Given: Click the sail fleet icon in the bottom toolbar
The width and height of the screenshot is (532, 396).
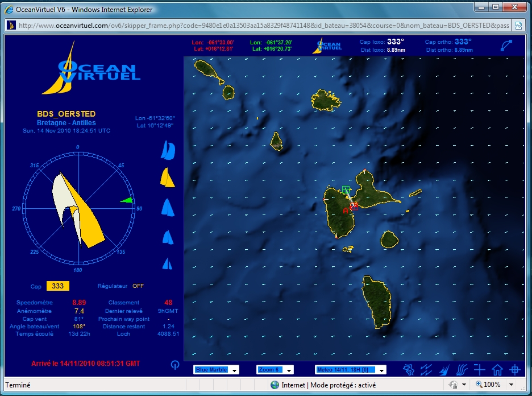Looking at the screenshot, I should point(444,370).
